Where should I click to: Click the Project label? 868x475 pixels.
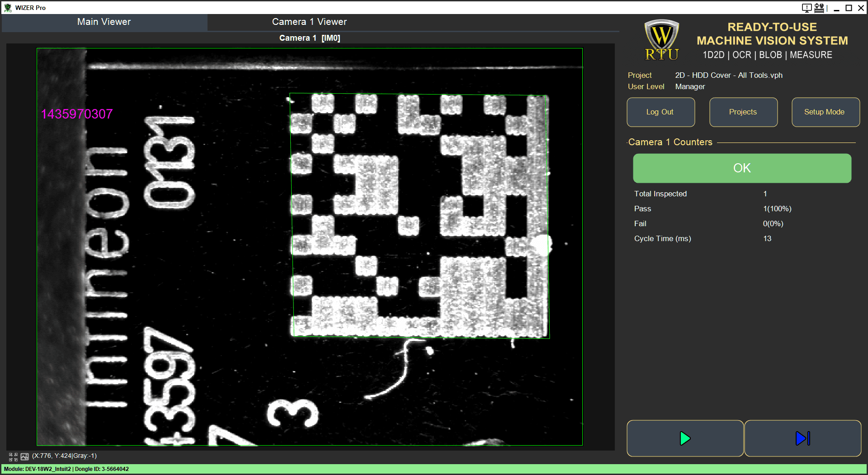point(640,75)
